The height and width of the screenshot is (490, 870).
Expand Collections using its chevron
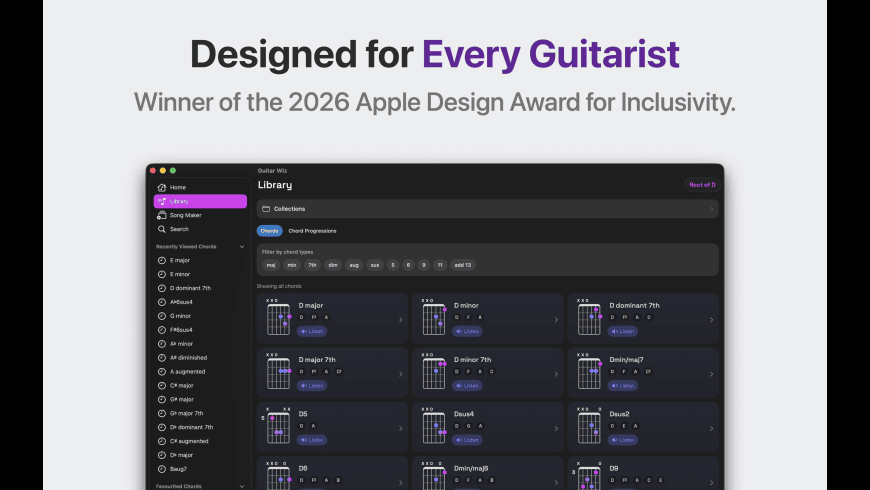tap(711, 209)
